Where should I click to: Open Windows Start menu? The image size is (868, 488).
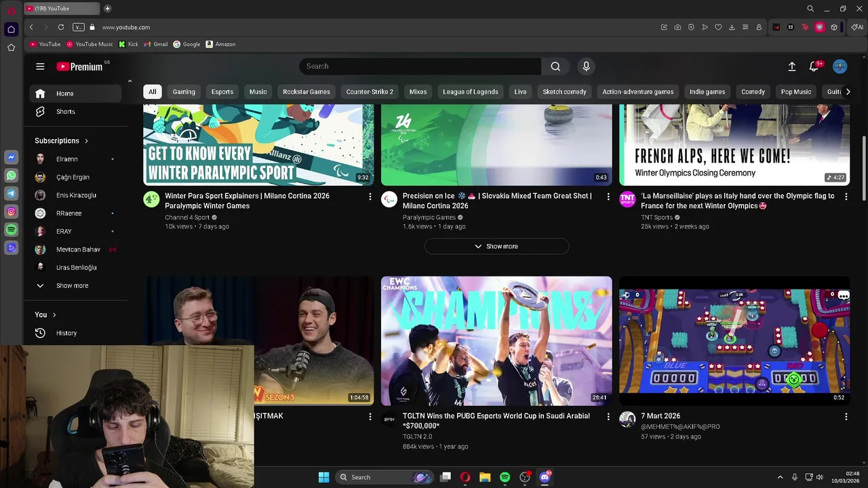coord(323,477)
